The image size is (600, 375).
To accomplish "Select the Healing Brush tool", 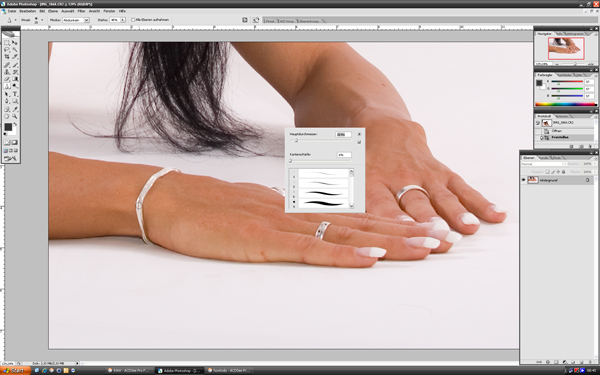I will (x=7, y=65).
